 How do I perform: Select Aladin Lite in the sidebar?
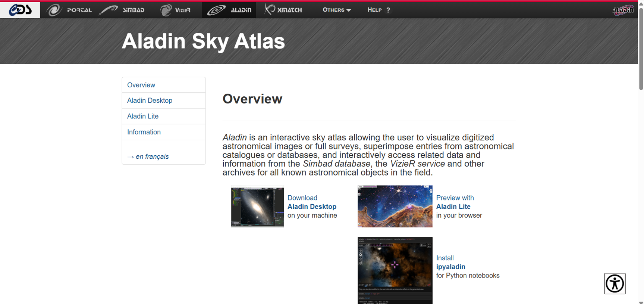164,116
